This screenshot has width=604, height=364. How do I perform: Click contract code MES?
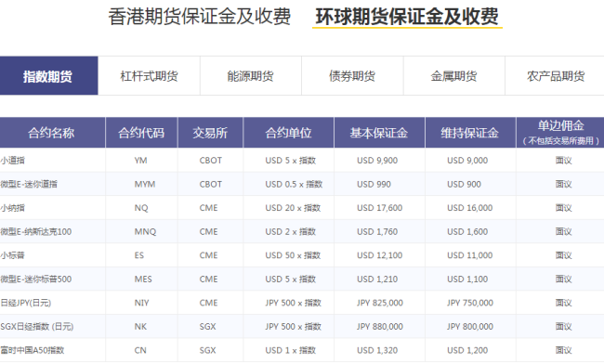point(143,279)
